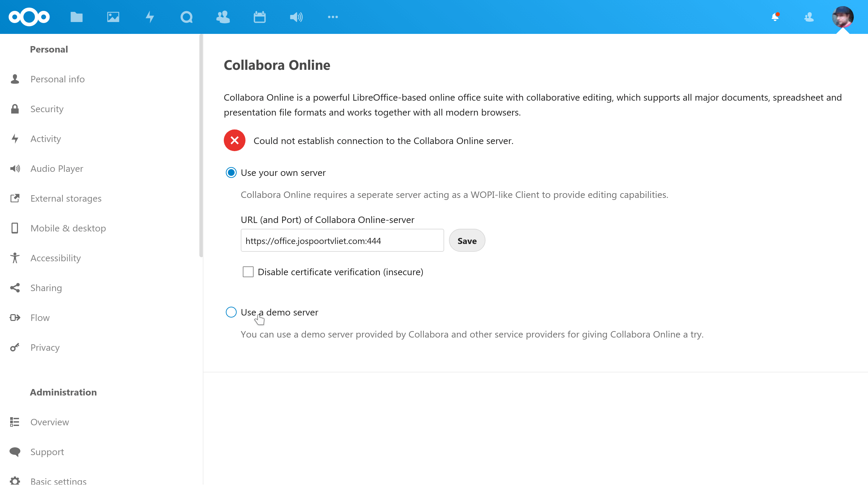Click the 'Personal' section header
This screenshot has width=868, height=488.
click(x=49, y=49)
